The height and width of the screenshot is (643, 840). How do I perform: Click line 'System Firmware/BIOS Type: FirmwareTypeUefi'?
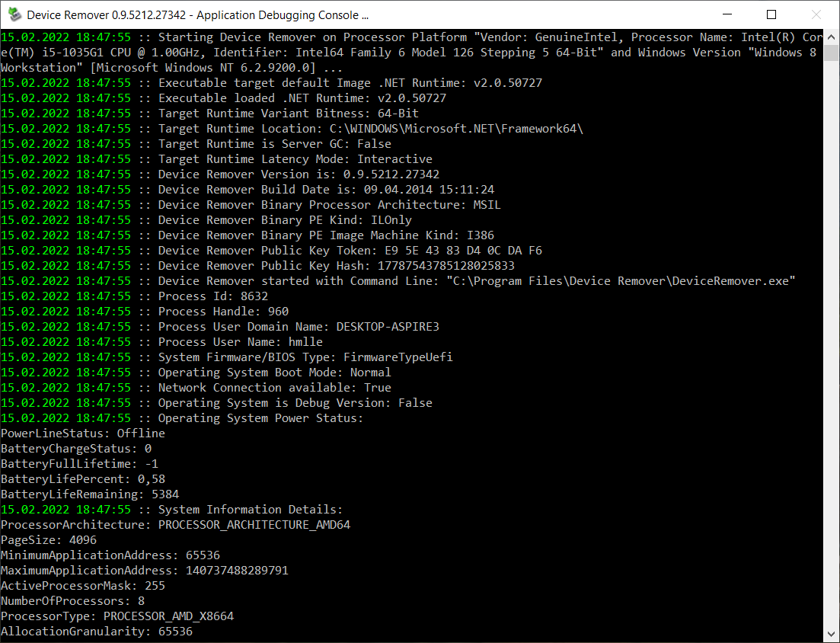click(227, 357)
